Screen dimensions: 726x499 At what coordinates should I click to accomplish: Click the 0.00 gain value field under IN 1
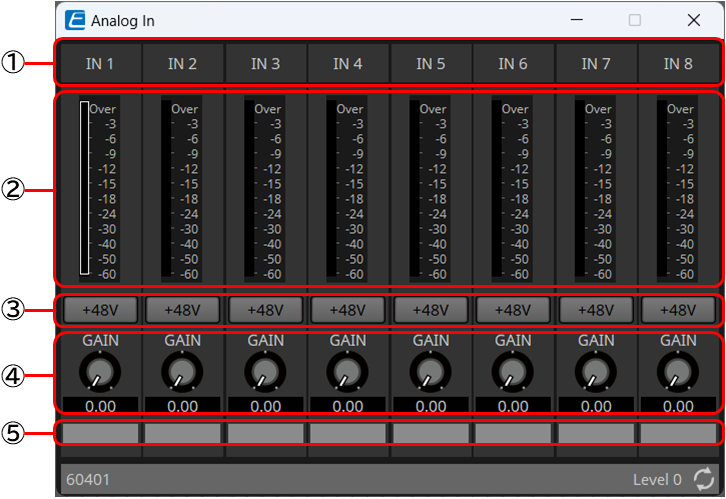(x=100, y=405)
